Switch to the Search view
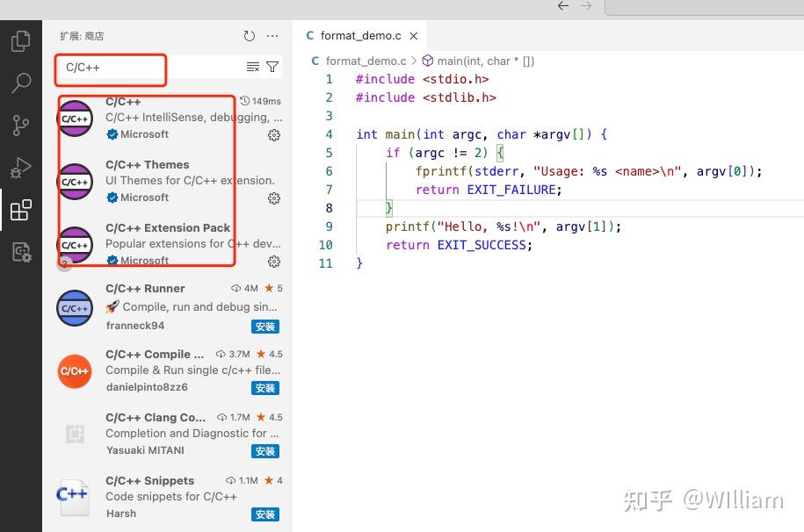804x532 pixels. 21,83
